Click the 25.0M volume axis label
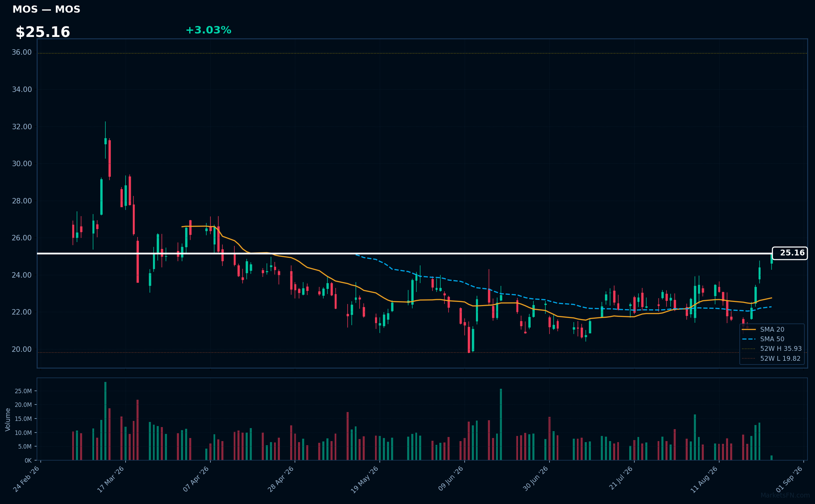Image resolution: width=815 pixels, height=504 pixels. click(x=23, y=391)
